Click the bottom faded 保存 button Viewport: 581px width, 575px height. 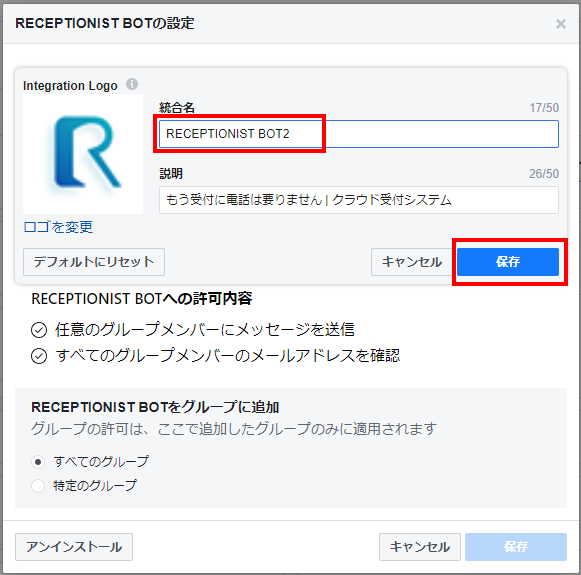tap(516, 547)
